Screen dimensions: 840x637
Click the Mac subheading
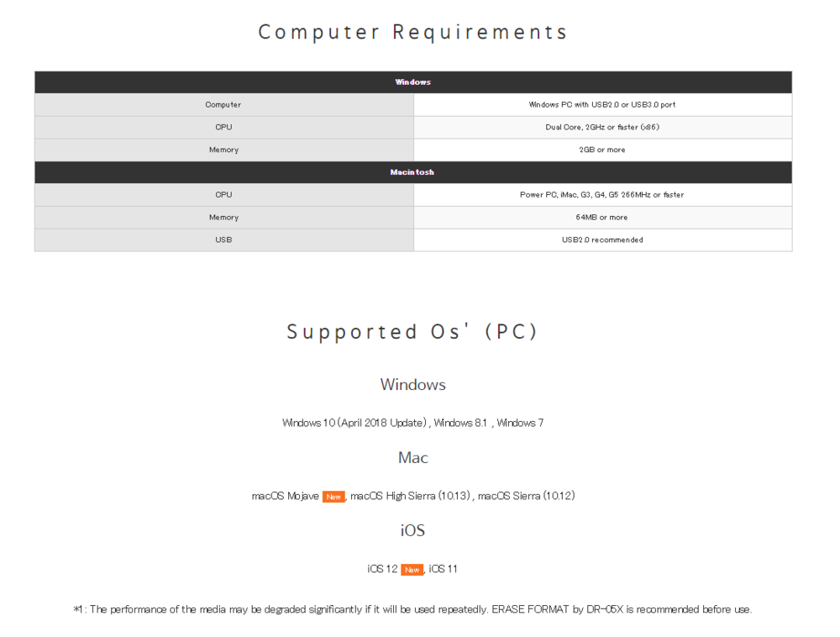412,458
